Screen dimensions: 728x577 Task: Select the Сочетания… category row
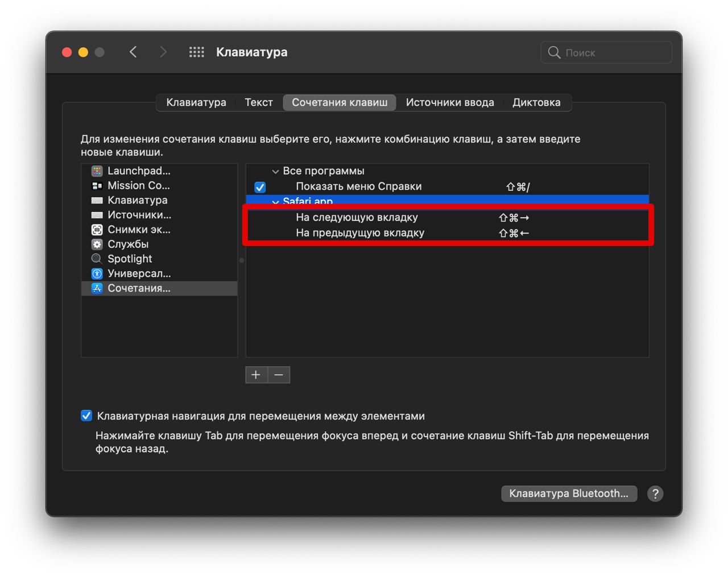159,288
